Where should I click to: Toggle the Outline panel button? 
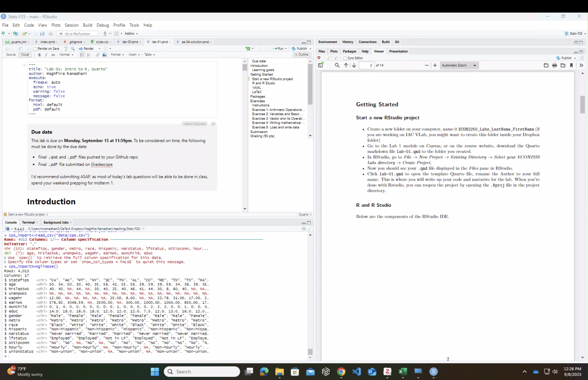pos(302,55)
